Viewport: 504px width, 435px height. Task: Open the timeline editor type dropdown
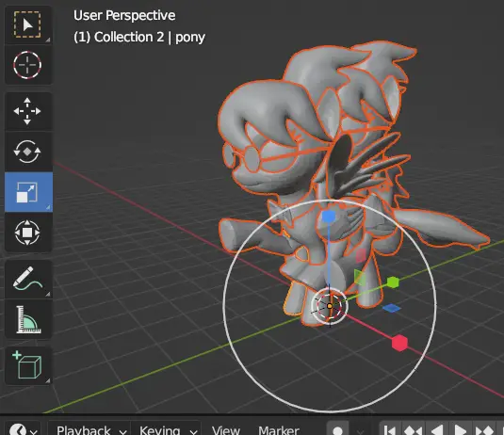[24, 430]
